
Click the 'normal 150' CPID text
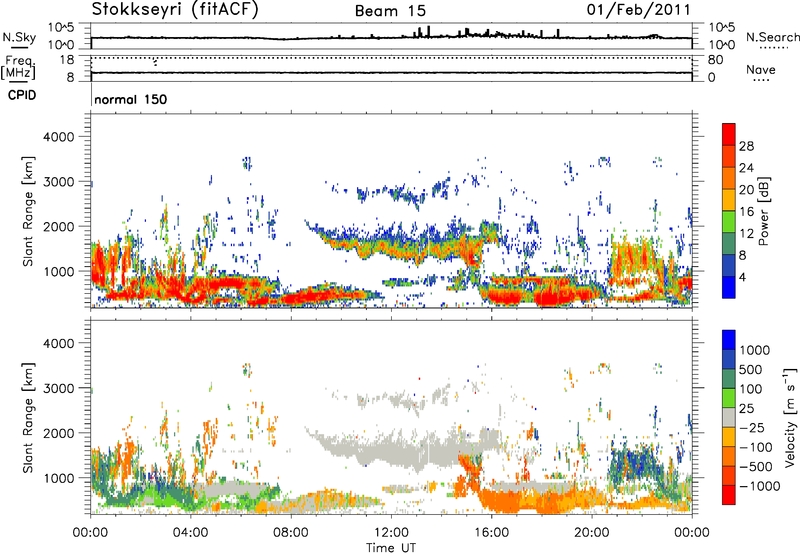pos(131,99)
